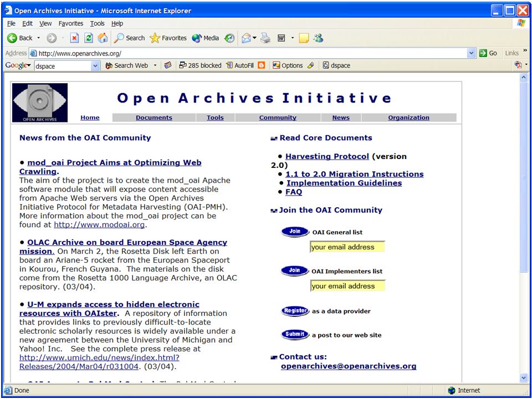Click the Submit a post button

(295, 335)
